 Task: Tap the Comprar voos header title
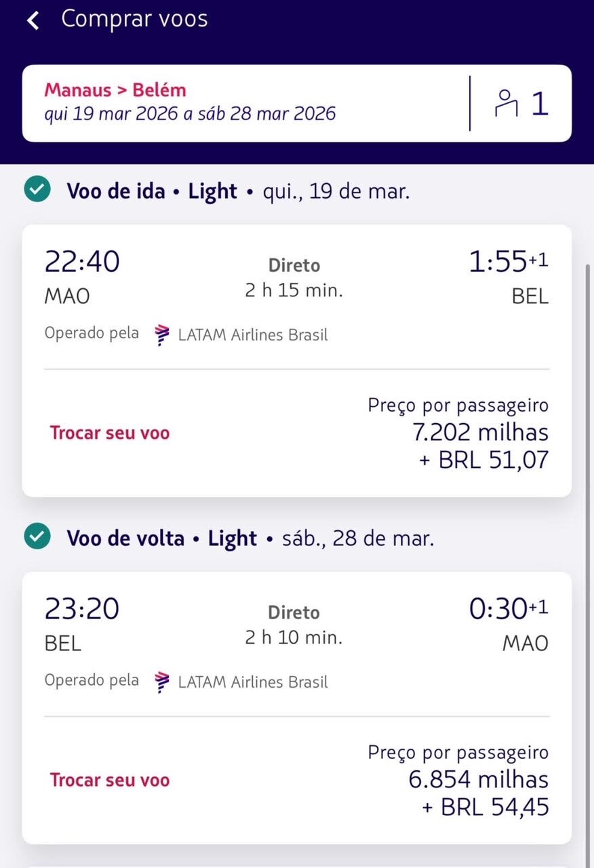click(134, 19)
